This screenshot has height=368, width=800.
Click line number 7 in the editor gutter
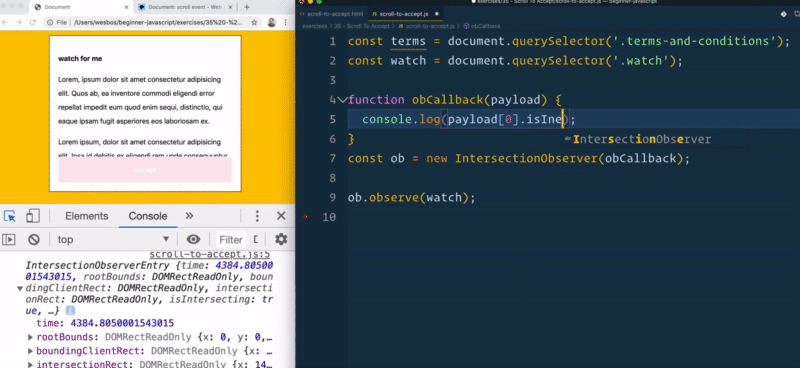click(333, 158)
